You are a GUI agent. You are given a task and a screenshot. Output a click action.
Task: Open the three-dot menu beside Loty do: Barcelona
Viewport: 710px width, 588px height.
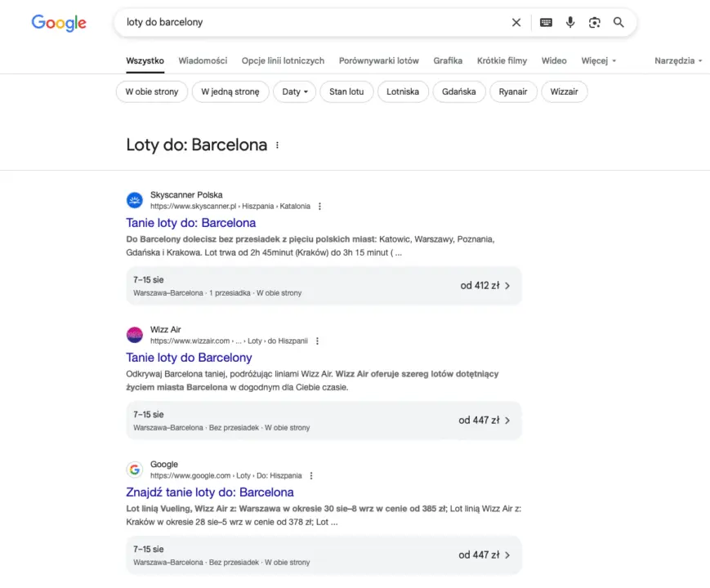[x=277, y=145]
